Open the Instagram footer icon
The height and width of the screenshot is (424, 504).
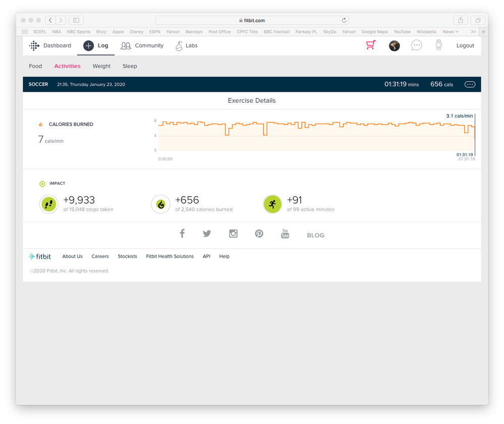click(234, 233)
